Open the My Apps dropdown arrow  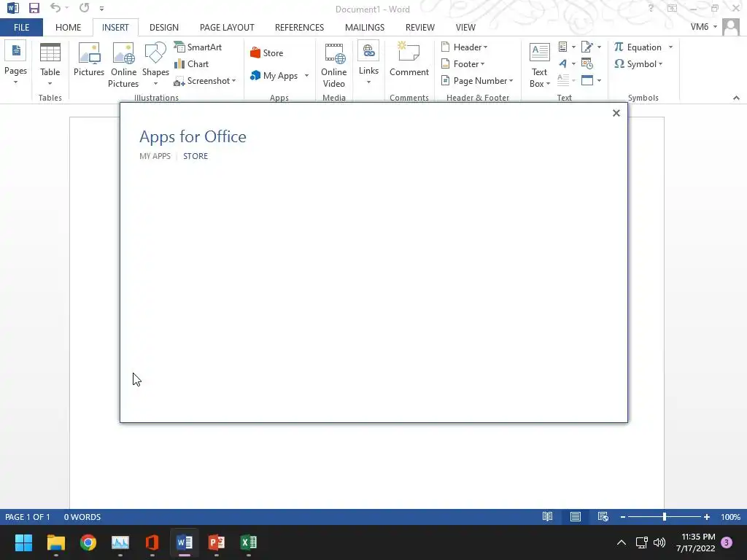306,76
